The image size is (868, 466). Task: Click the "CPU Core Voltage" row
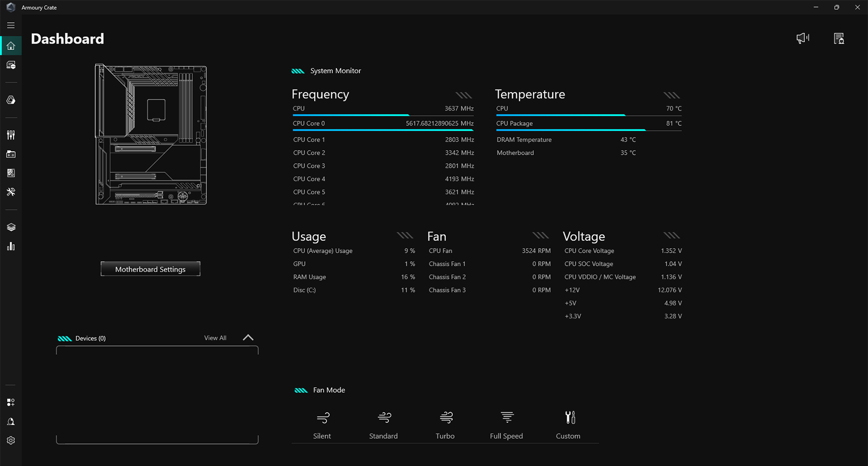[623, 251]
